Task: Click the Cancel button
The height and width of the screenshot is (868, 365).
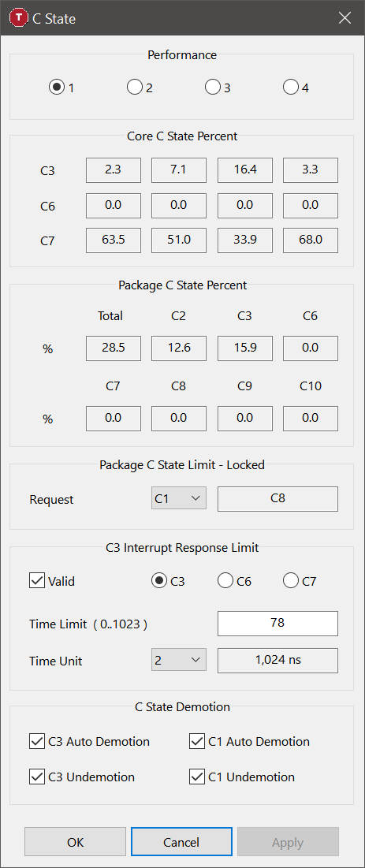Action: click(181, 842)
